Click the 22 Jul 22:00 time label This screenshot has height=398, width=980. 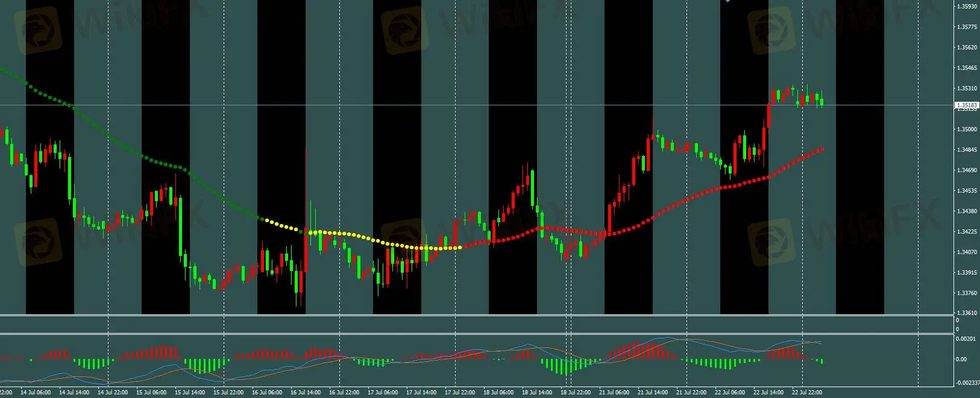pyautogui.click(x=807, y=393)
